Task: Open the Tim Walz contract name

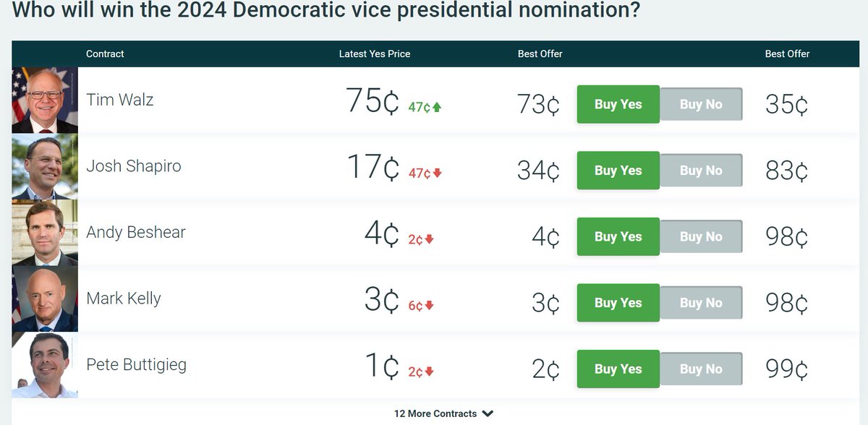Action: point(120,100)
